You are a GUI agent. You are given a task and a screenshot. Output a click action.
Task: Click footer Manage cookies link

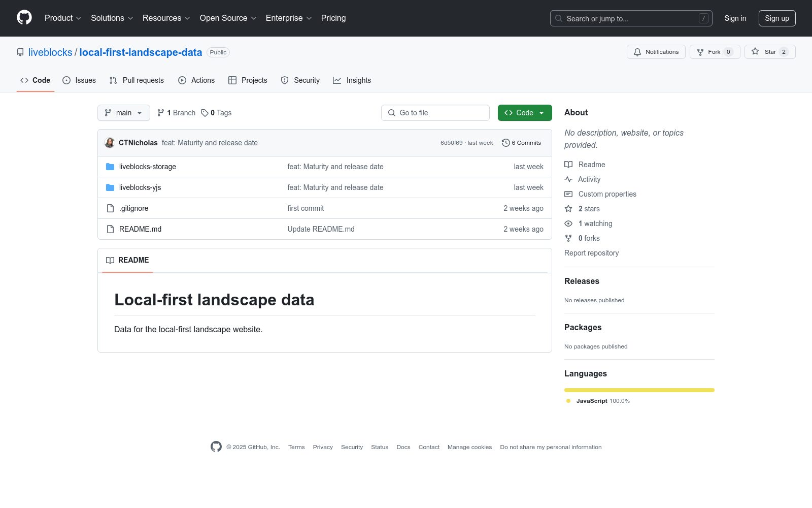pos(469,447)
